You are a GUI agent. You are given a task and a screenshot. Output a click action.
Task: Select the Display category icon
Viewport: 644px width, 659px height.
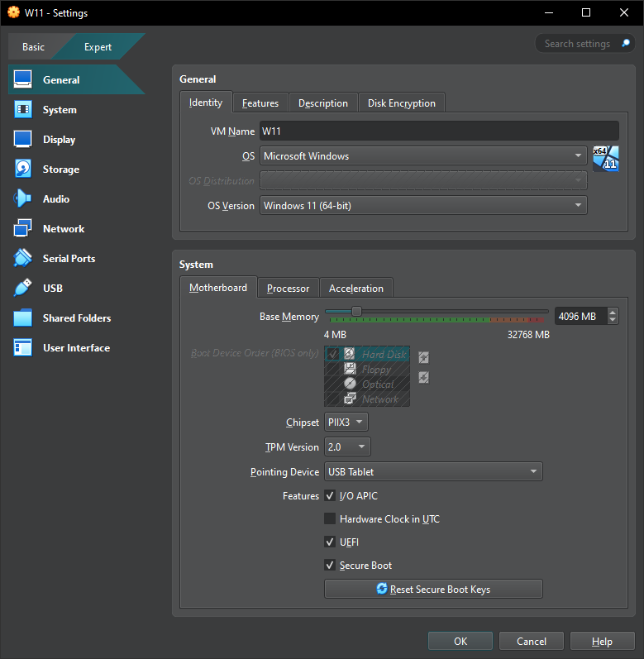(23, 140)
